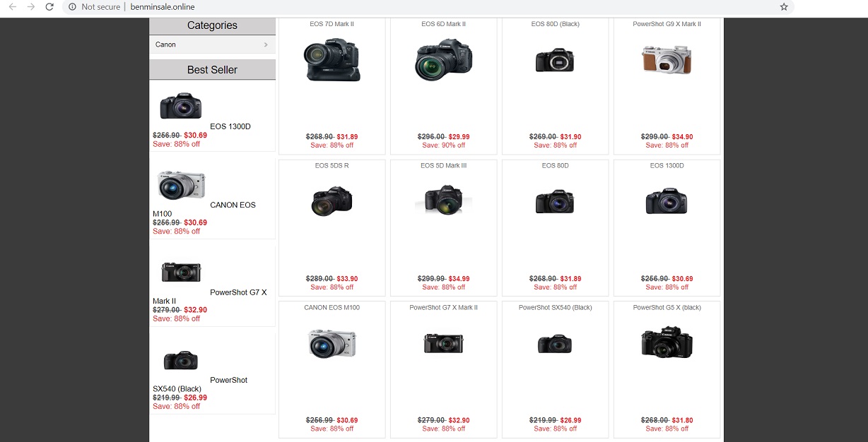Open the EOS 6D Mark II title
868x442 pixels.
pyautogui.click(x=444, y=24)
